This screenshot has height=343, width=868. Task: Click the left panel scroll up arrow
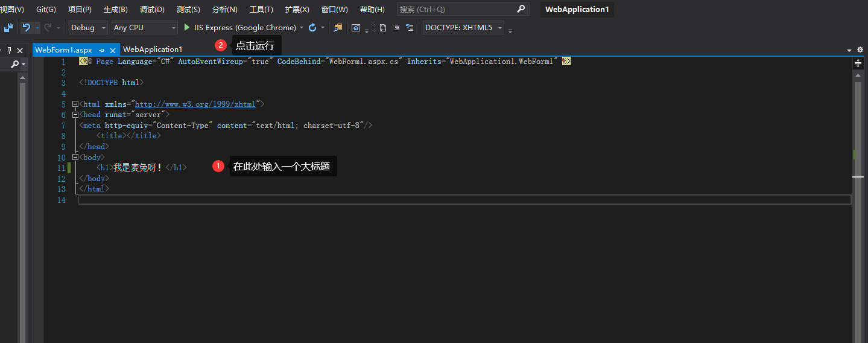click(22, 77)
